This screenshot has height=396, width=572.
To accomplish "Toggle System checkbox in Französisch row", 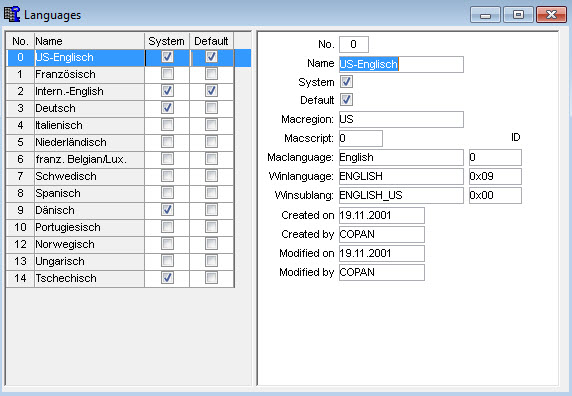I will [167, 74].
